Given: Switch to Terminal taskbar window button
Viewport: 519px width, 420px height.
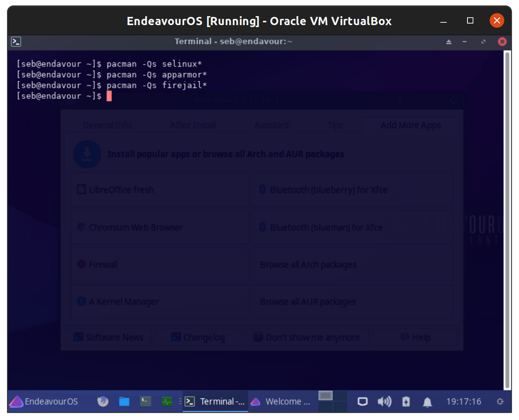Looking at the screenshot, I should pyautogui.click(x=215, y=401).
